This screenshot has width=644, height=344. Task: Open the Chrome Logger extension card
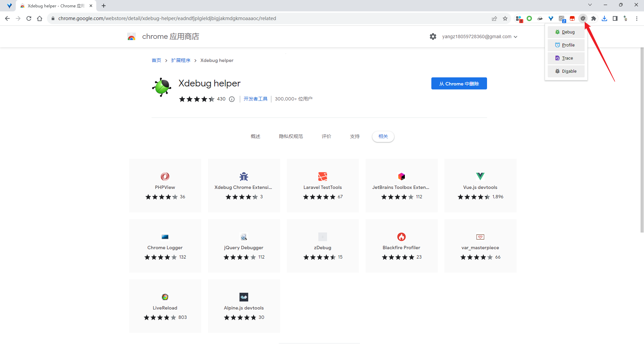[x=165, y=246]
